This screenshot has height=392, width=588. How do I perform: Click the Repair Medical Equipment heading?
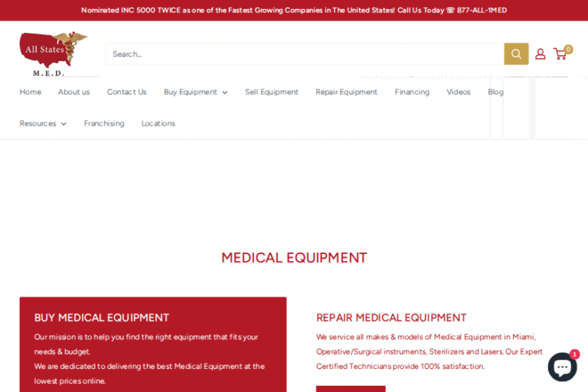tap(391, 318)
